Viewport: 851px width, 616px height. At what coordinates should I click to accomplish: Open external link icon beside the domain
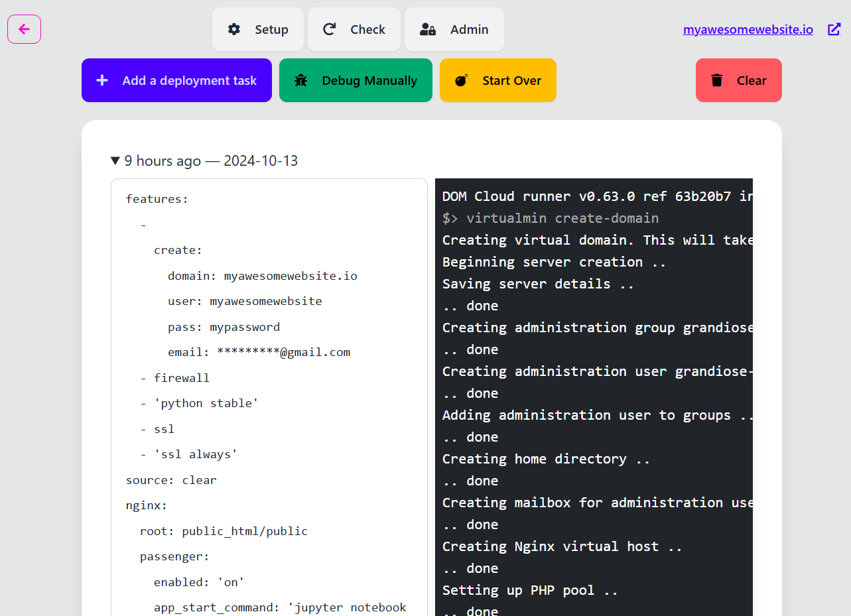834,29
